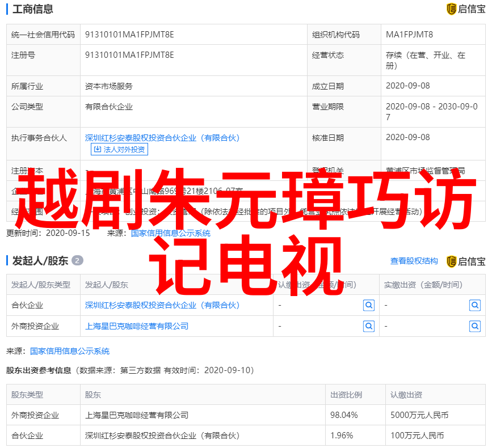Click 上海星巴克咖啡经营有限公司 in 股东出资参考信息 table
Screen dimensions: 492x448
point(137,415)
